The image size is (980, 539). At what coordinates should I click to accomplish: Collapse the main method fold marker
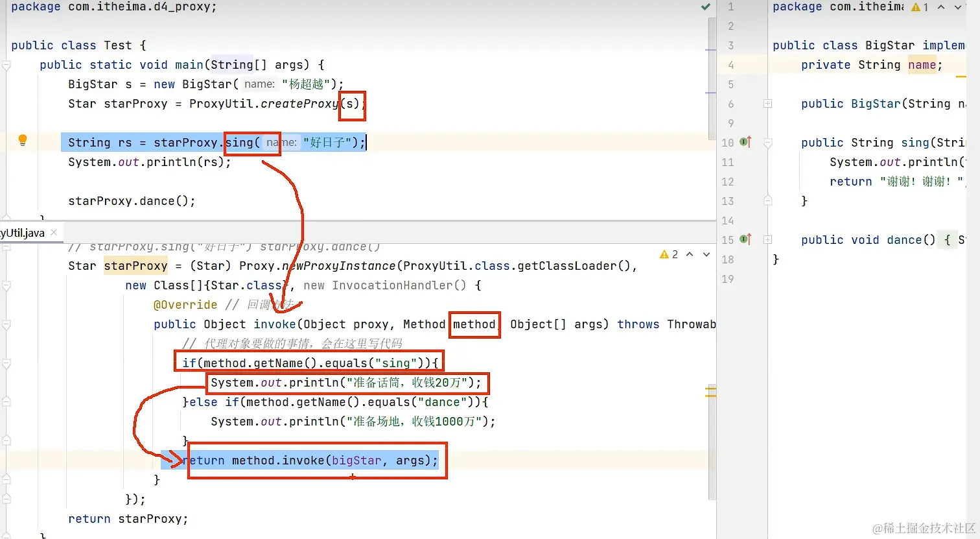6,65
